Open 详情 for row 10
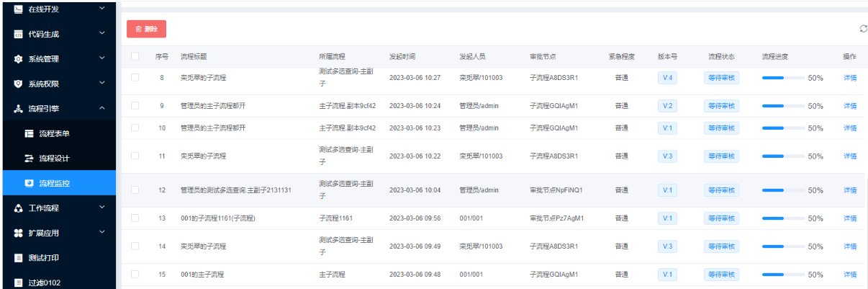The width and height of the screenshot is (868, 289). (x=850, y=128)
